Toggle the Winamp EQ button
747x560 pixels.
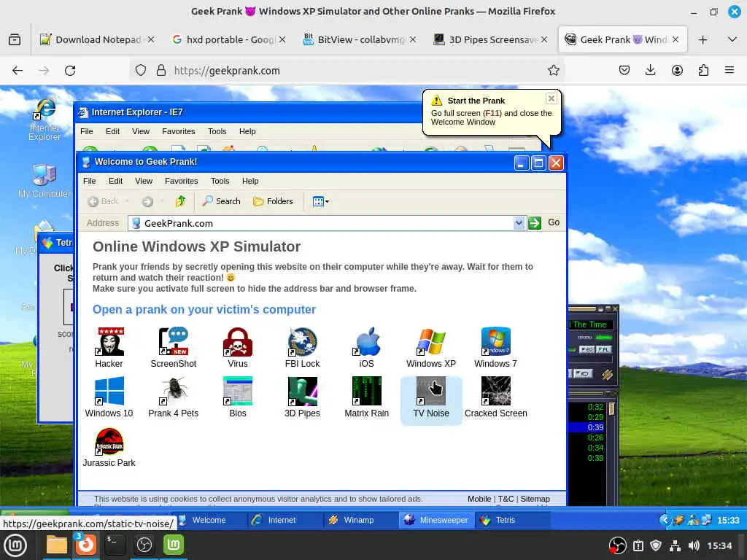(x=587, y=349)
